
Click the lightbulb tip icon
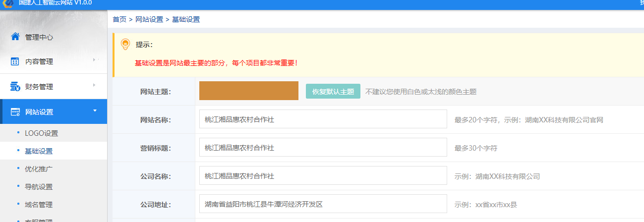point(125,45)
